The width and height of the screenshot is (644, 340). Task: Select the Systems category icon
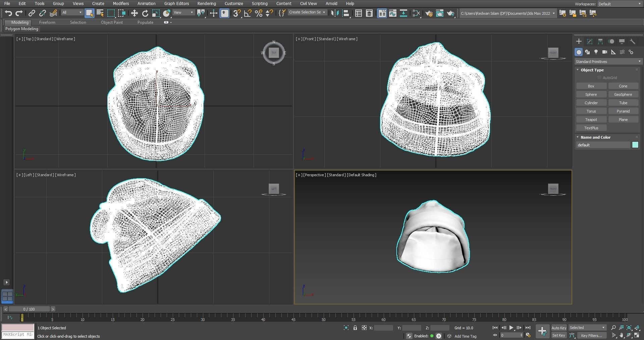point(631,52)
